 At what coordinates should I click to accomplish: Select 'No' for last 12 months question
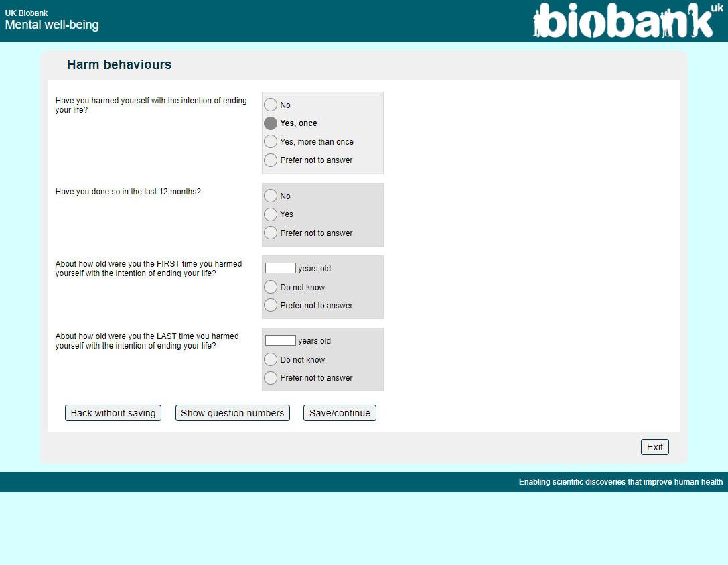[x=271, y=196]
